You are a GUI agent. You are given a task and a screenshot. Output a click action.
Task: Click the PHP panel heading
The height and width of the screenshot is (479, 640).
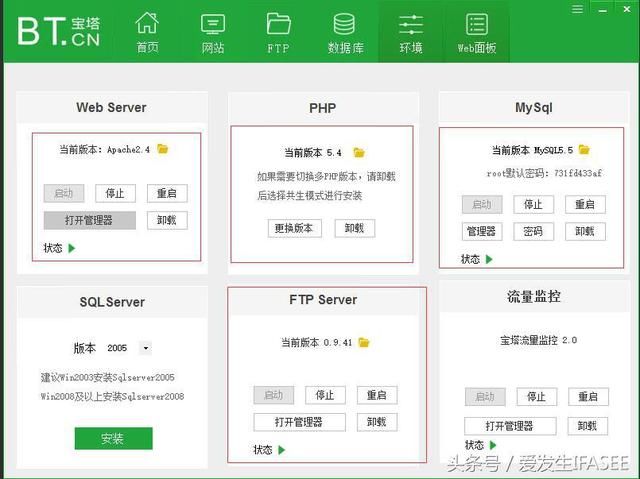click(x=323, y=108)
